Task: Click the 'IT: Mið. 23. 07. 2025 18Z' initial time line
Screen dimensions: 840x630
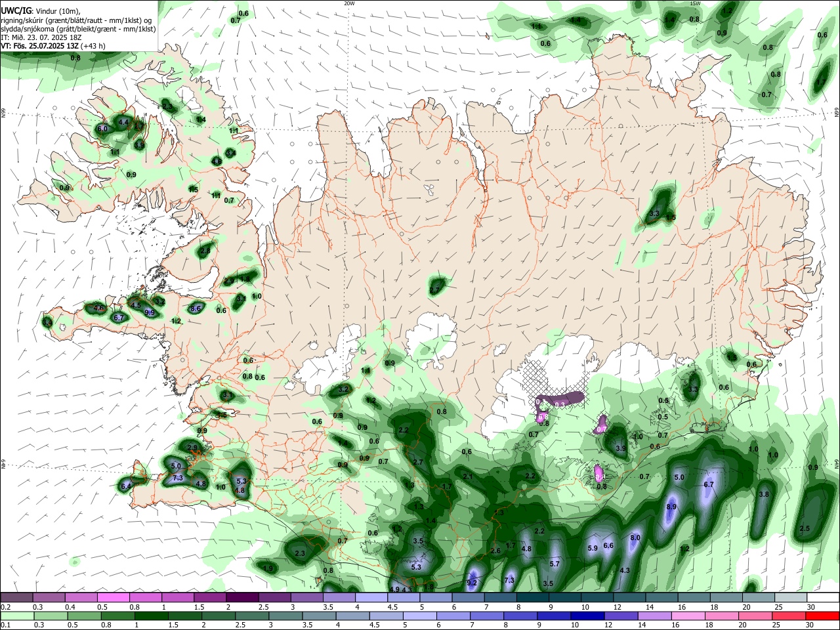Action: tap(40, 38)
